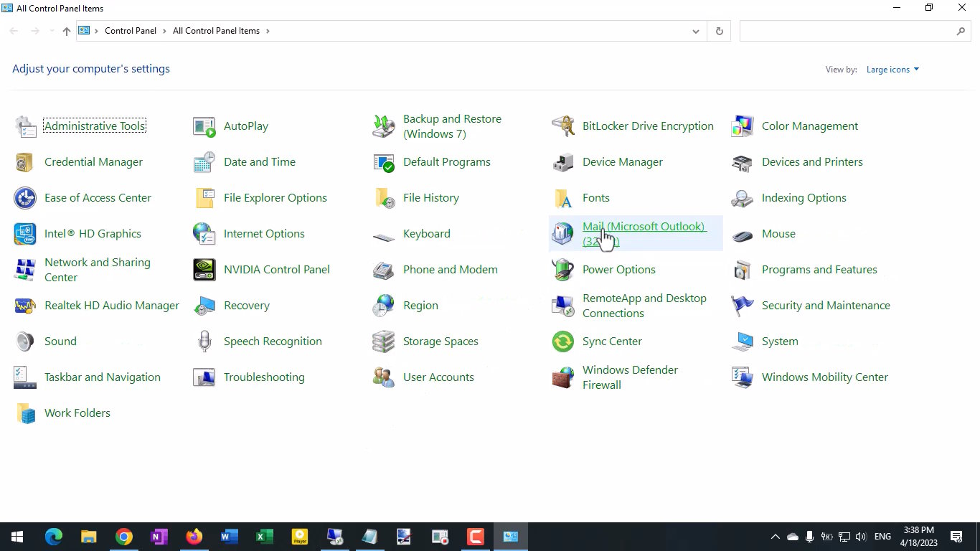
Task: Open the Credential Manager icon
Action: pos(25,162)
